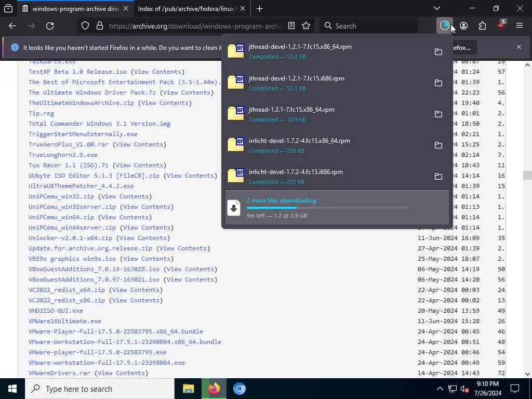This screenshot has height=399, width=532.
Task: View Contents of TheUltimateWindowsArchive.zip
Action: [x=165, y=103]
